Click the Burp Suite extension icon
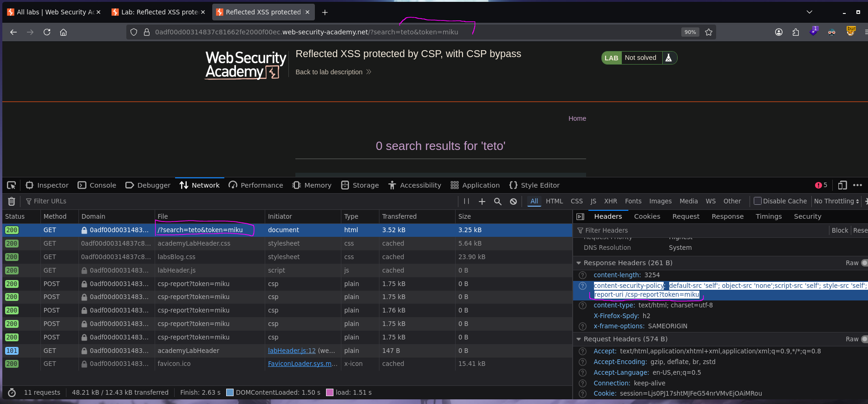868x404 pixels. (851, 32)
